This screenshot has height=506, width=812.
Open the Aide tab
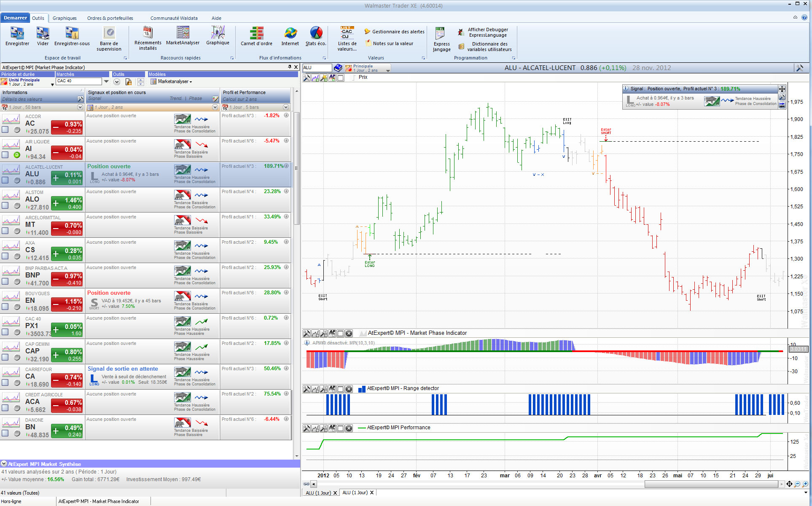coord(216,18)
